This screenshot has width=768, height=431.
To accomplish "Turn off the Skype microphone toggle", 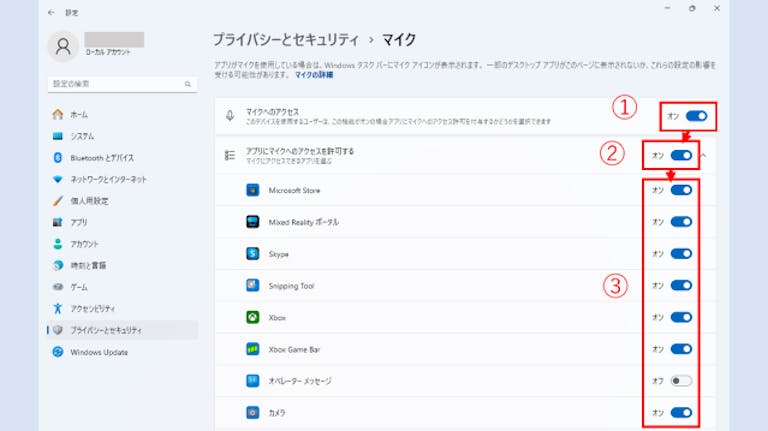I will point(681,254).
